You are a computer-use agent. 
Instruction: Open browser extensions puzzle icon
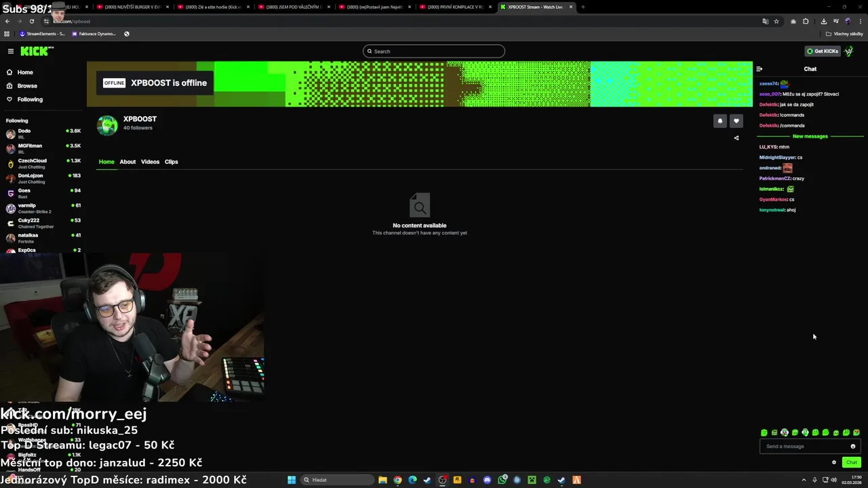[x=806, y=21]
